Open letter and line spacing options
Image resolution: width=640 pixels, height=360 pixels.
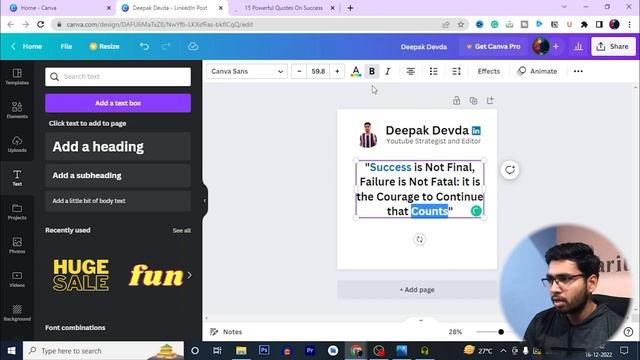(x=456, y=71)
